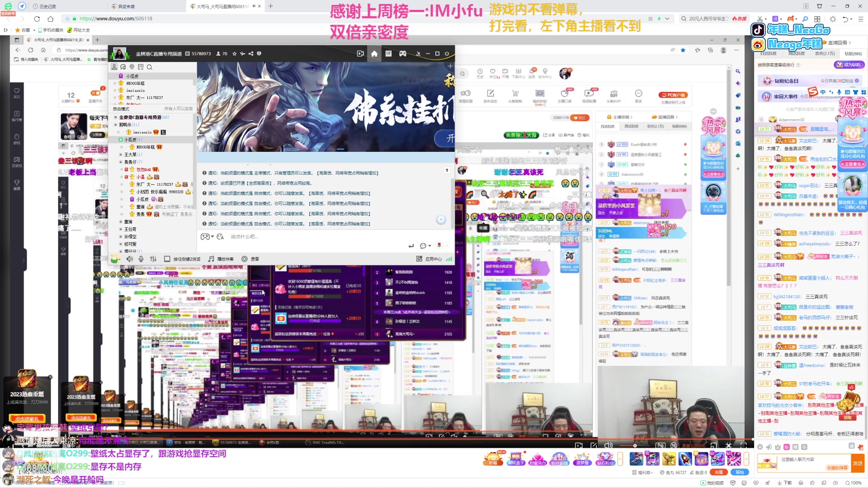Open the bulletin note icon in YY sidebar
Image resolution: width=868 pixels, height=488 pixels.
point(141,67)
